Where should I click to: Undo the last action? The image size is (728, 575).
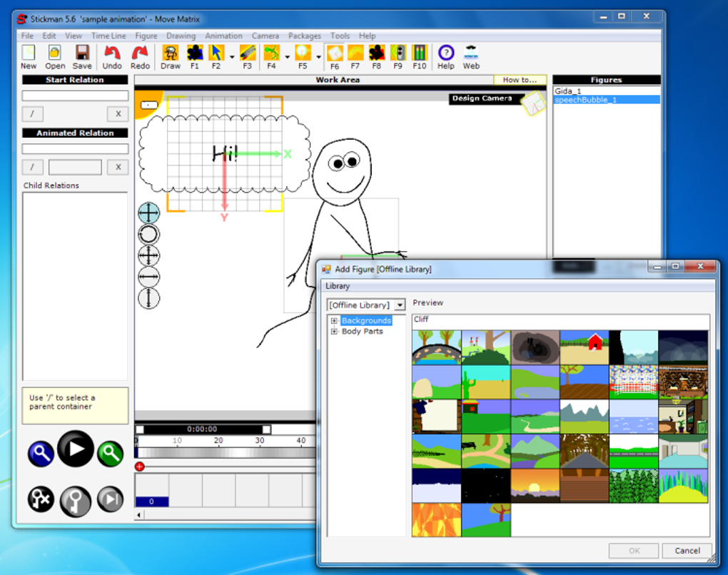[x=112, y=57]
